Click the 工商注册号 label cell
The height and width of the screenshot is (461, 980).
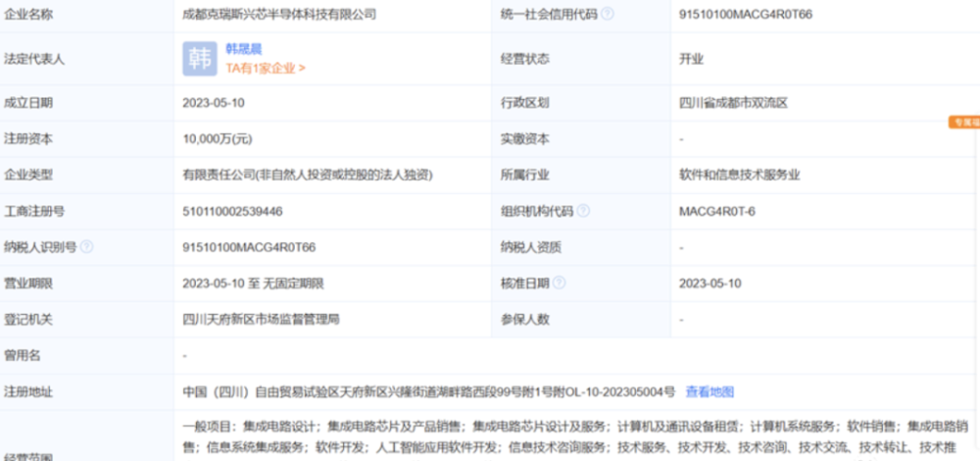87,212
